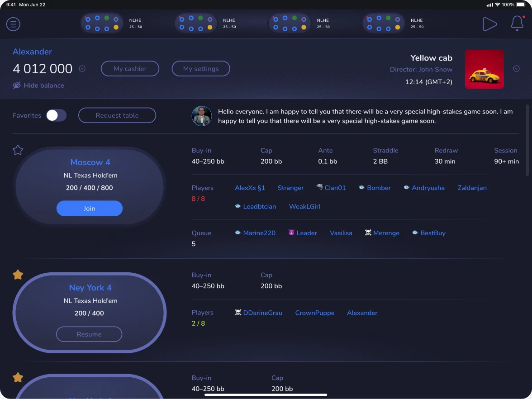Click the battery icon in status bar
This screenshot has height=399, width=532.
point(521,5)
